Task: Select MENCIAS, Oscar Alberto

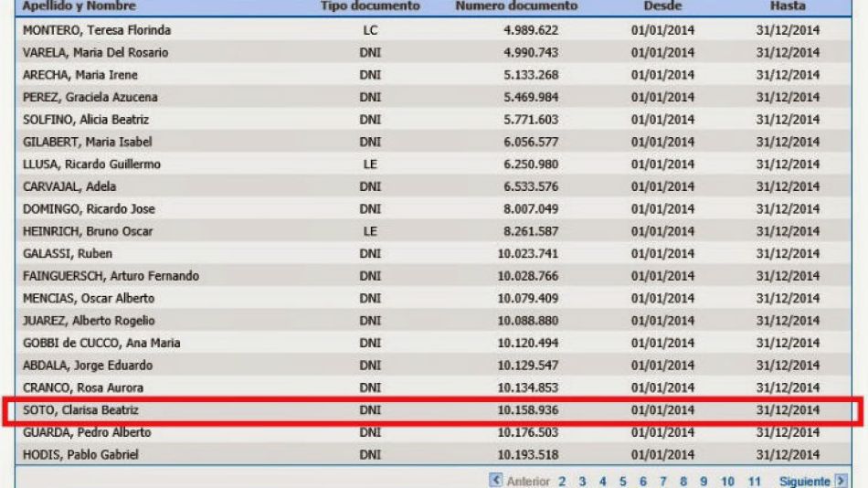Action: (89, 298)
